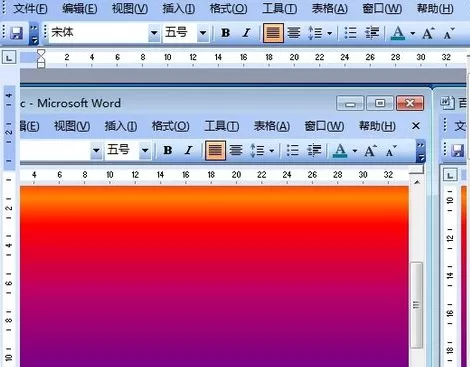Click tab stop selector in back window ruler
Screen dimensions: 470x367
pos(9,58)
